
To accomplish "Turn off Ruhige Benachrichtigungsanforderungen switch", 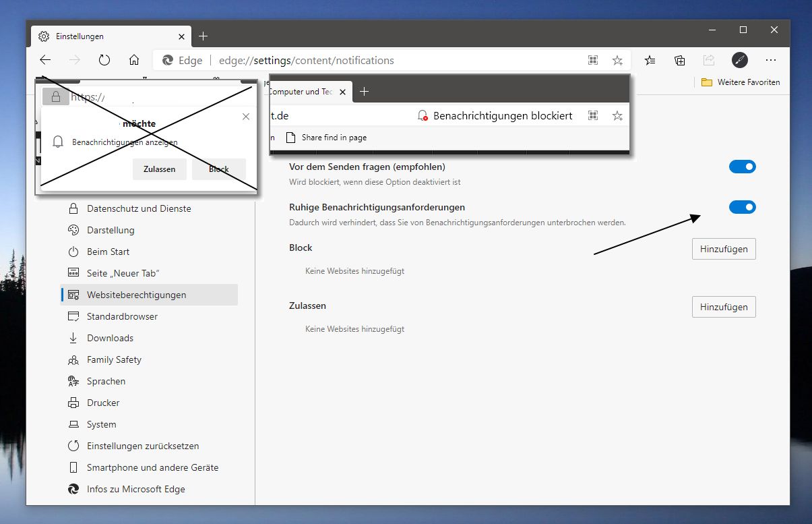I will point(743,207).
